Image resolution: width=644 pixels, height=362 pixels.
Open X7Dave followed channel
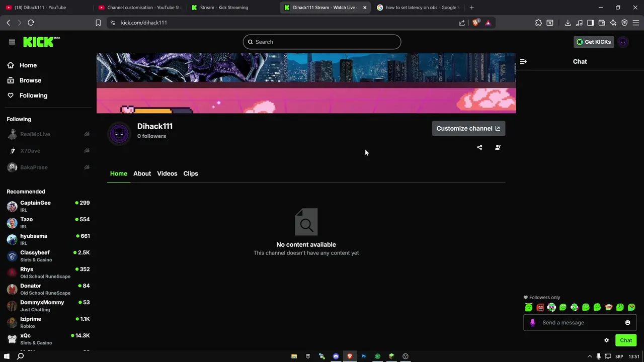[48, 151]
